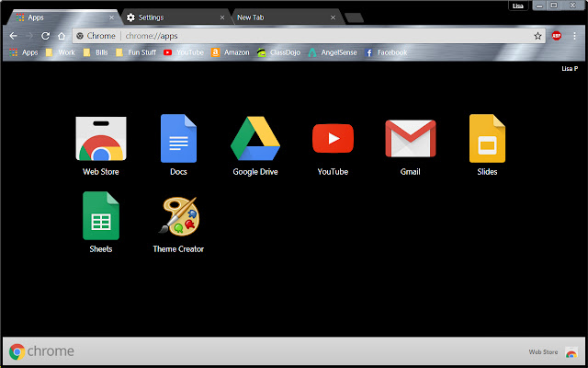588x368 pixels.
Task: Open the Chrome three-dot menu
Action: [574, 36]
